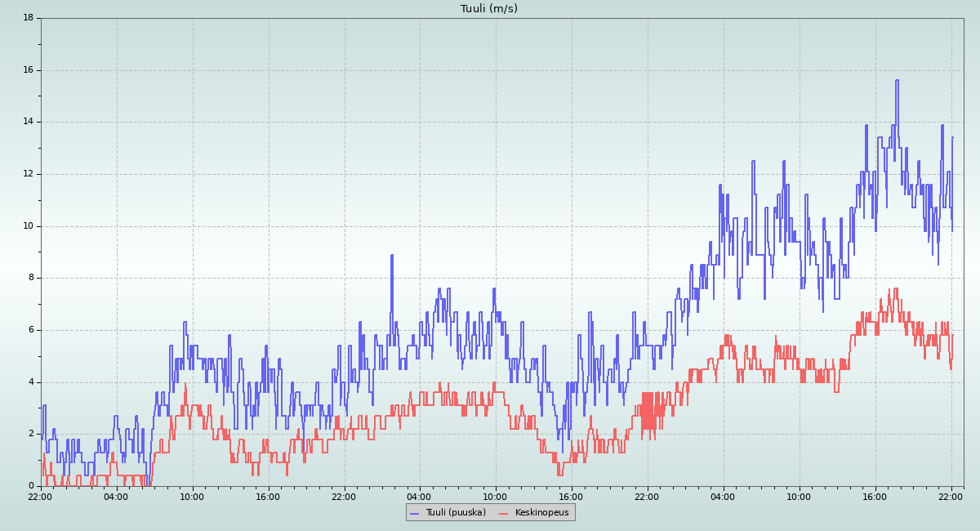Click the y-axis label 4
980x531 pixels.
pos(30,382)
